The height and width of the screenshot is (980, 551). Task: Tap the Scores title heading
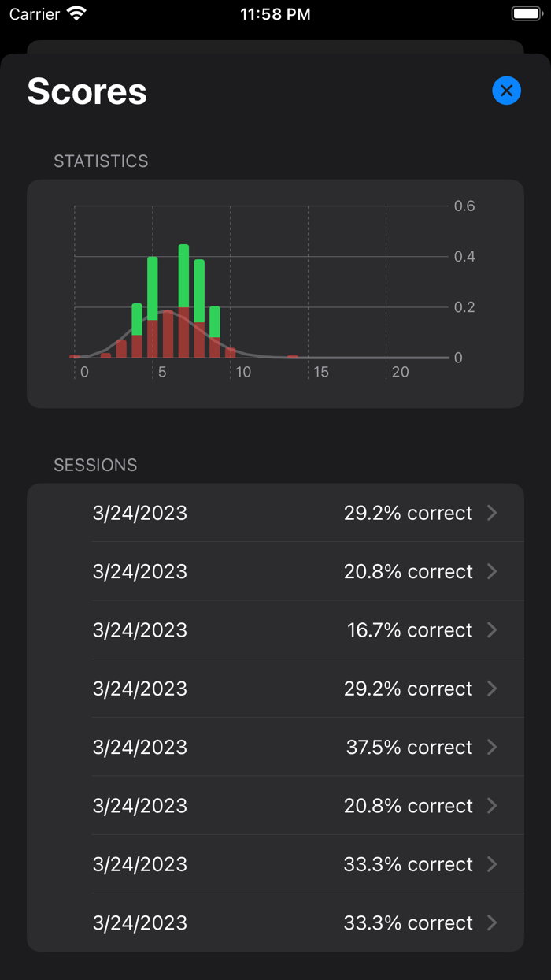point(87,91)
